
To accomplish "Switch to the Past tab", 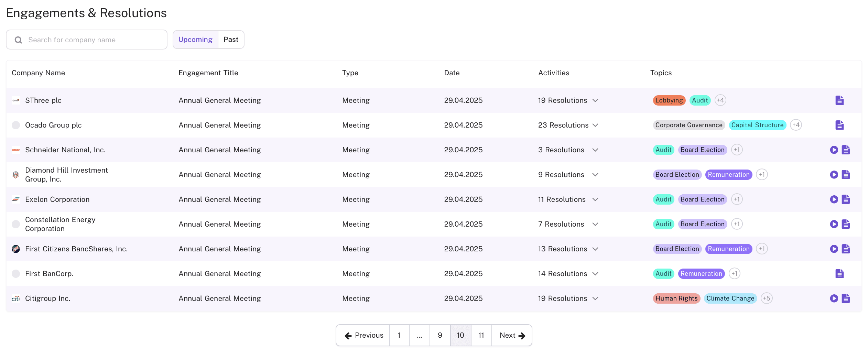I will point(231,40).
